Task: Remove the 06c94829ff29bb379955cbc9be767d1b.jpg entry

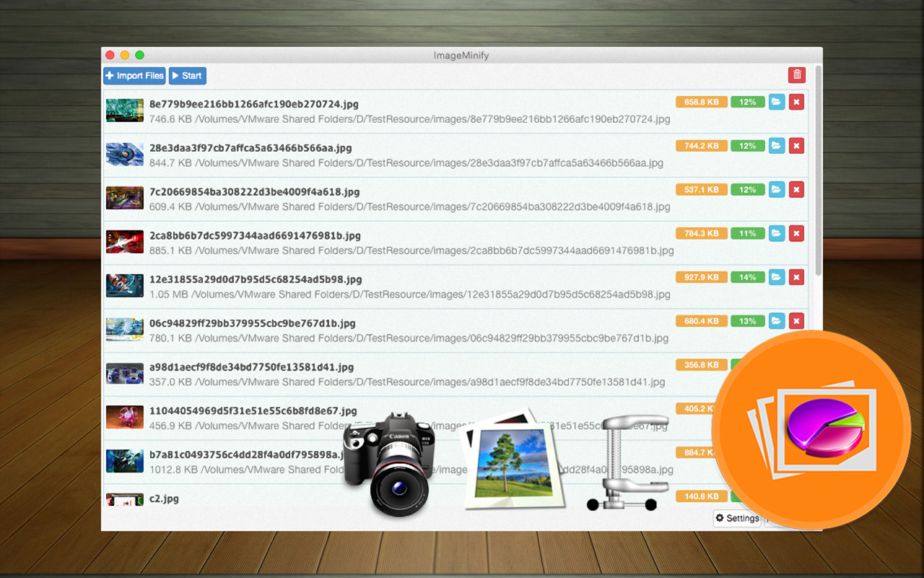Action: pyautogui.click(x=796, y=321)
